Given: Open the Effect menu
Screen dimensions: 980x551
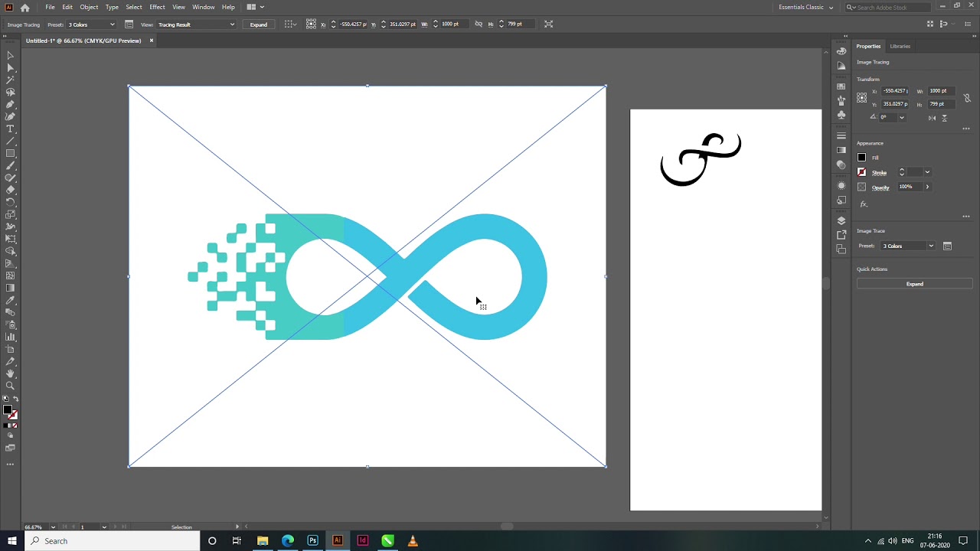Looking at the screenshot, I should coord(157,8).
